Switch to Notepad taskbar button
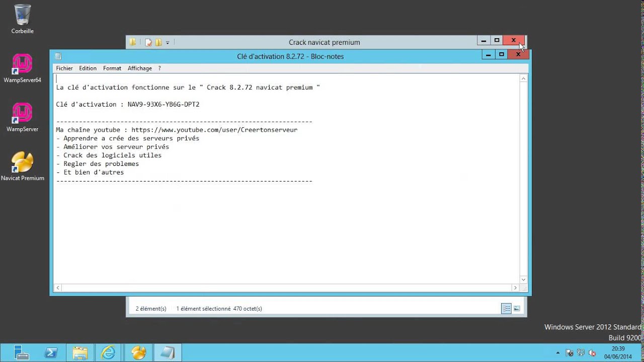This screenshot has width=644, height=362. pyautogui.click(x=168, y=352)
